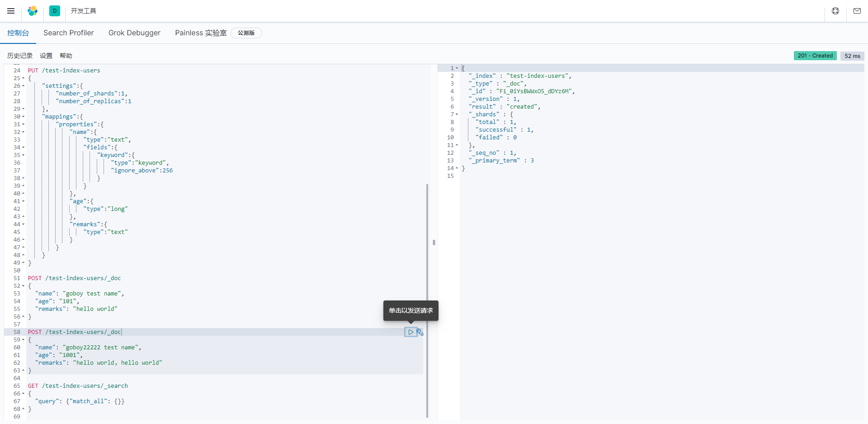Click the "number_of_replicas":1 line
Image resolution: width=868 pixels, height=424 pixels.
point(94,101)
